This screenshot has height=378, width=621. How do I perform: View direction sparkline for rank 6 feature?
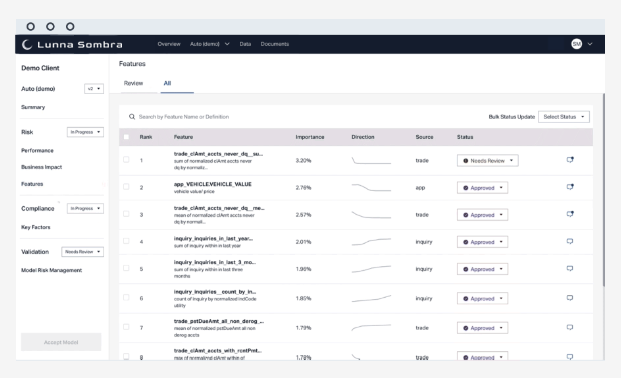click(371, 298)
